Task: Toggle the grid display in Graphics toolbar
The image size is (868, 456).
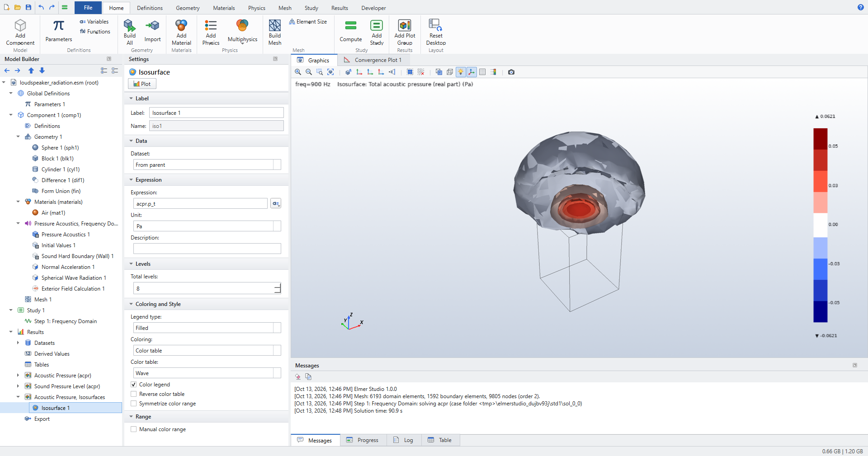Action: 482,72
